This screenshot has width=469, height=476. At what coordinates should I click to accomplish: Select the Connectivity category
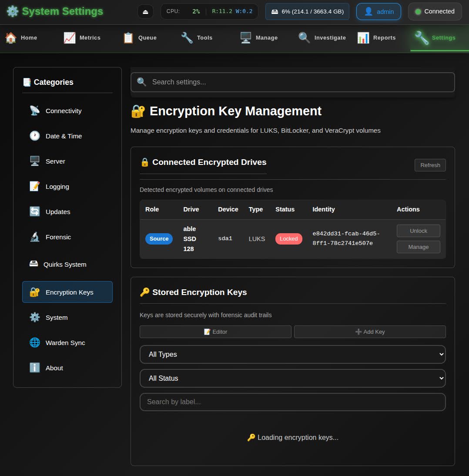(x=67, y=111)
